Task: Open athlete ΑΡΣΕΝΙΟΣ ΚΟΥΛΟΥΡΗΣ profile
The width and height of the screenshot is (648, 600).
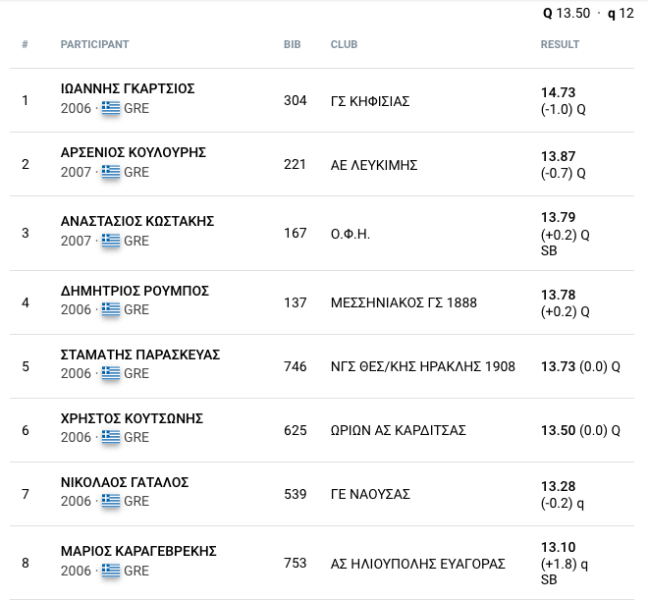Action: click(133, 152)
